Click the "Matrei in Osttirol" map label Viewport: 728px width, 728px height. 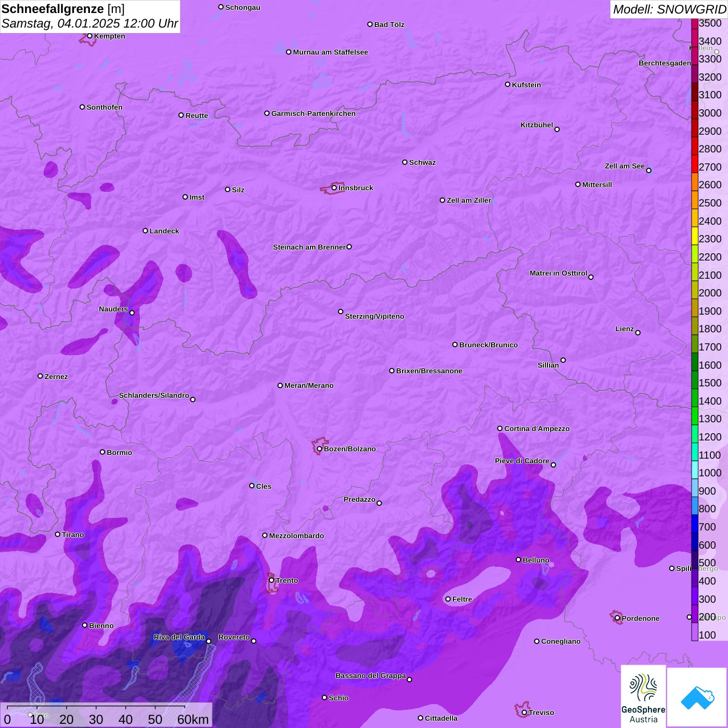click(x=558, y=273)
